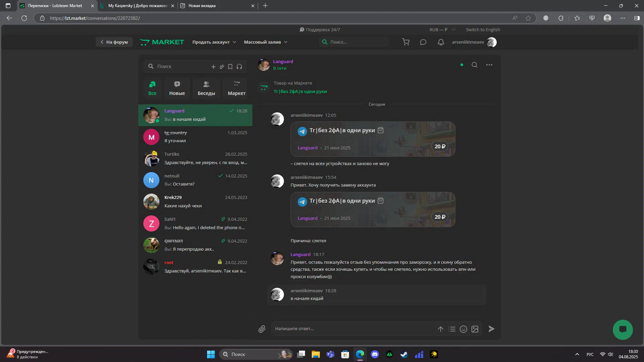Open the root conversation
The width and height of the screenshot is (644, 362).
195,267
